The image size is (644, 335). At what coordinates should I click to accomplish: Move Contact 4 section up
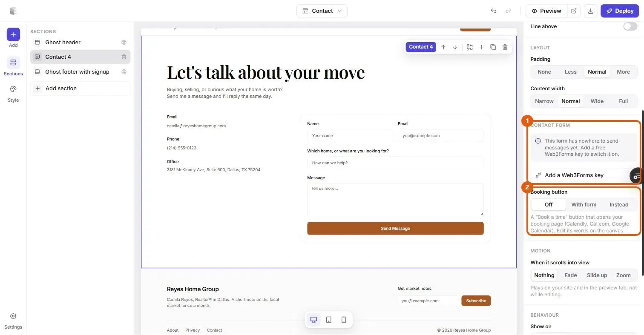pos(443,47)
